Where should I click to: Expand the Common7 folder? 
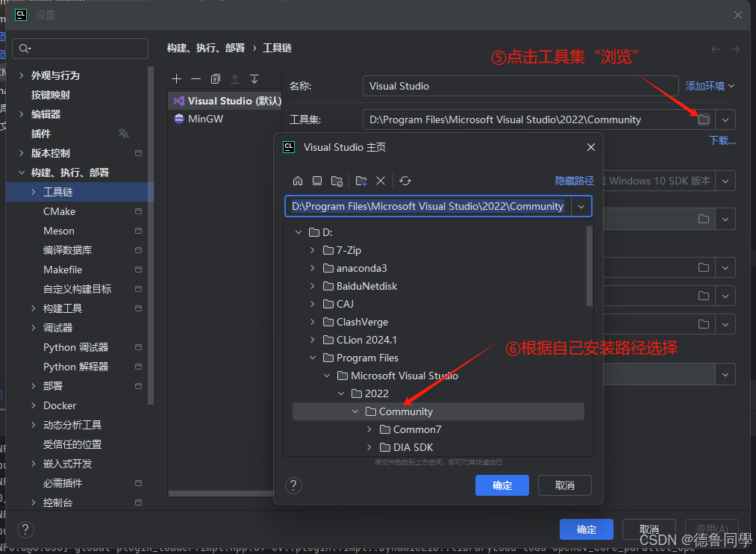point(369,429)
